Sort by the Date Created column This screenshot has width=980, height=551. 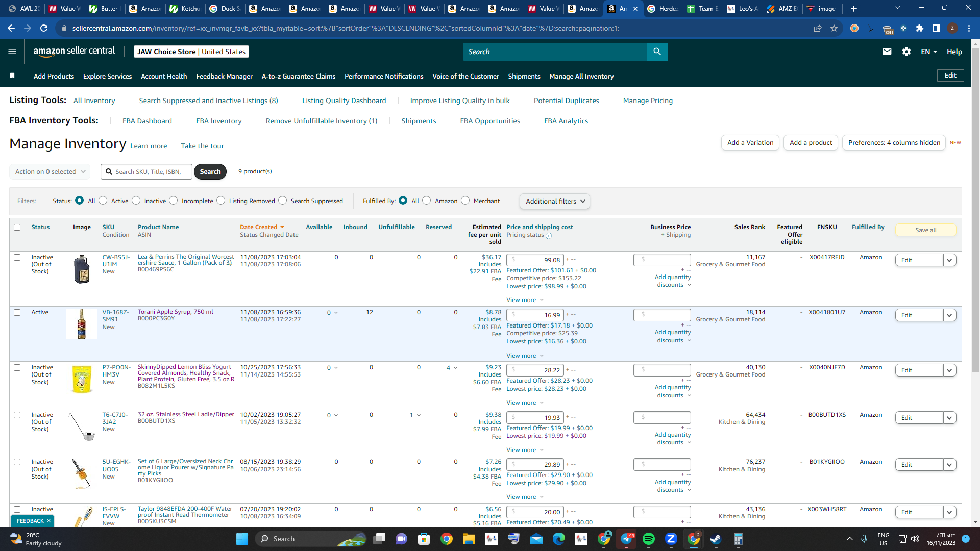[262, 227]
